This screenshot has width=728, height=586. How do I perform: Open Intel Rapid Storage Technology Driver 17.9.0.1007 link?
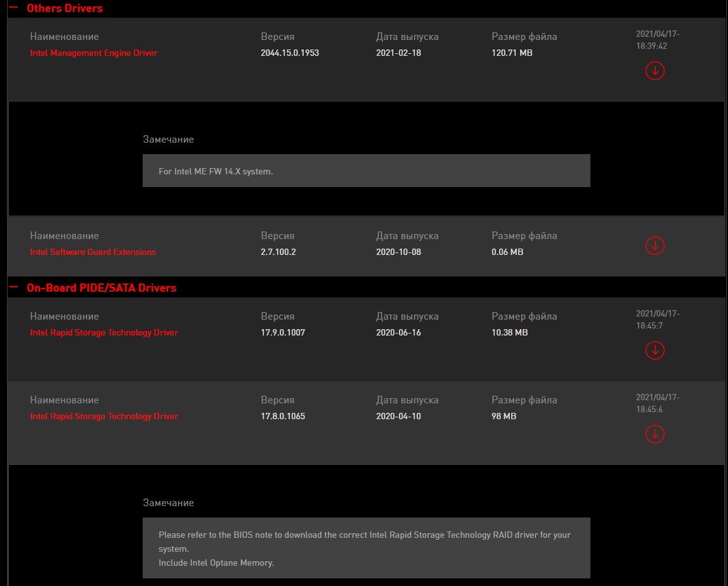tap(104, 332)
